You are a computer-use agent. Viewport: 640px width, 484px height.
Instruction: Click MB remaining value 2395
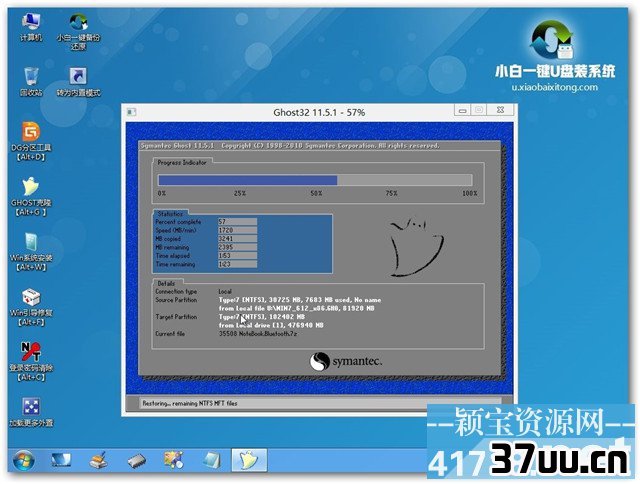(238, 247)
